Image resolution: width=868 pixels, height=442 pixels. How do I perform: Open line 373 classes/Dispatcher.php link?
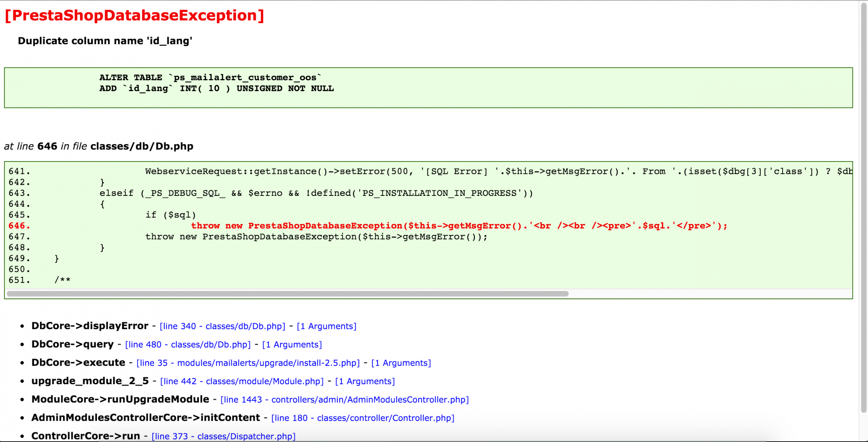(223, 436)
